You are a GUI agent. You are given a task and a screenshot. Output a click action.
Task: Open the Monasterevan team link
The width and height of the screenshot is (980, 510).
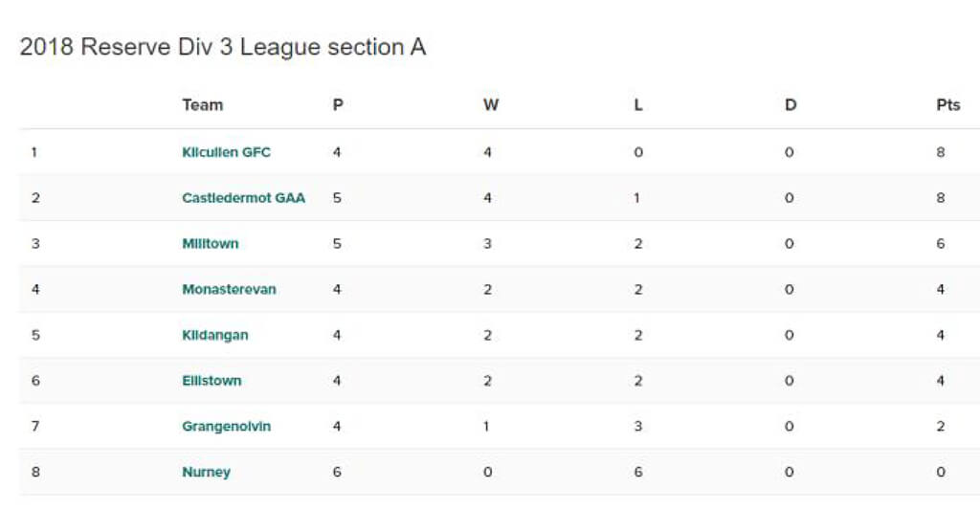229,289
